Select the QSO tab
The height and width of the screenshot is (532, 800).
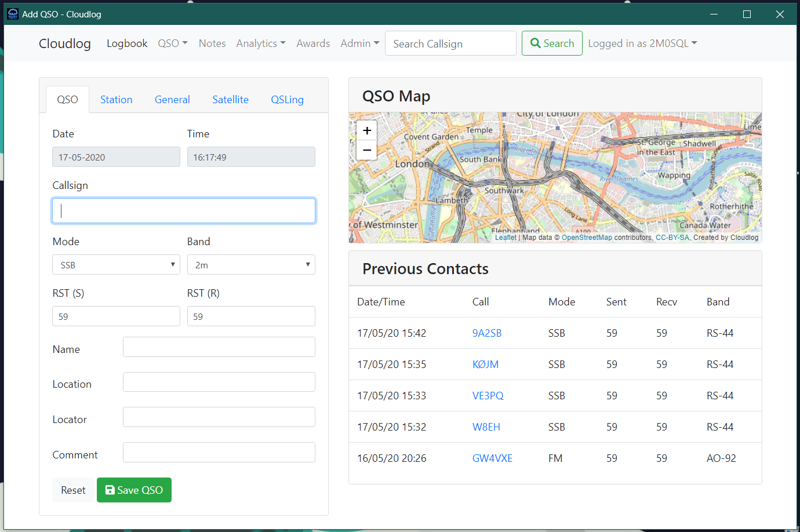pyautogui.click(x=67, y=100)
